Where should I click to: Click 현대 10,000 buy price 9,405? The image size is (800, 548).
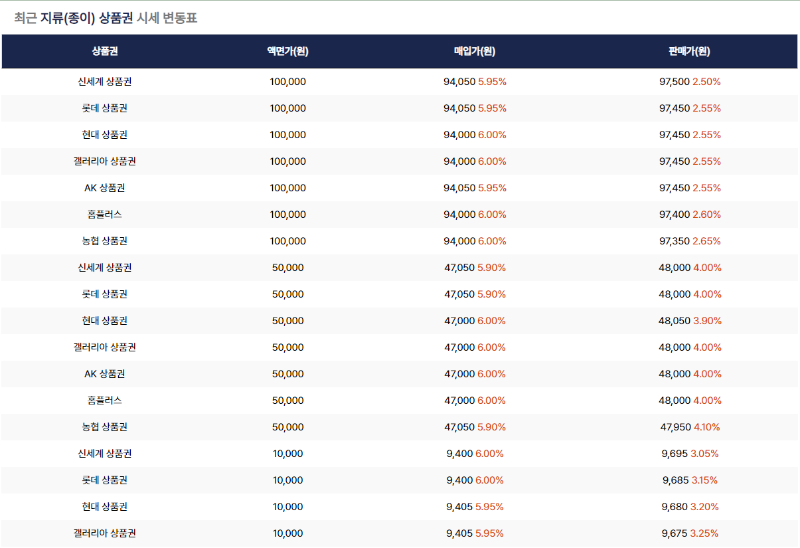click(x=459, y=506)
